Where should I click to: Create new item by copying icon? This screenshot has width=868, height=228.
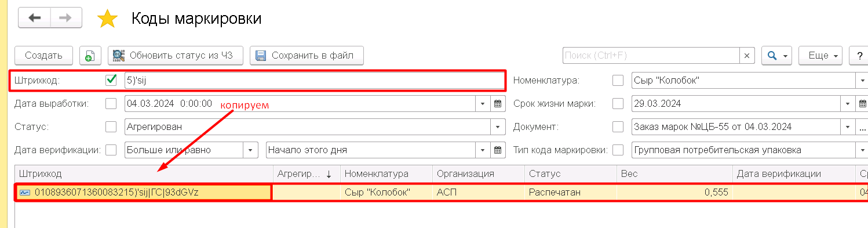click(90, 56)
